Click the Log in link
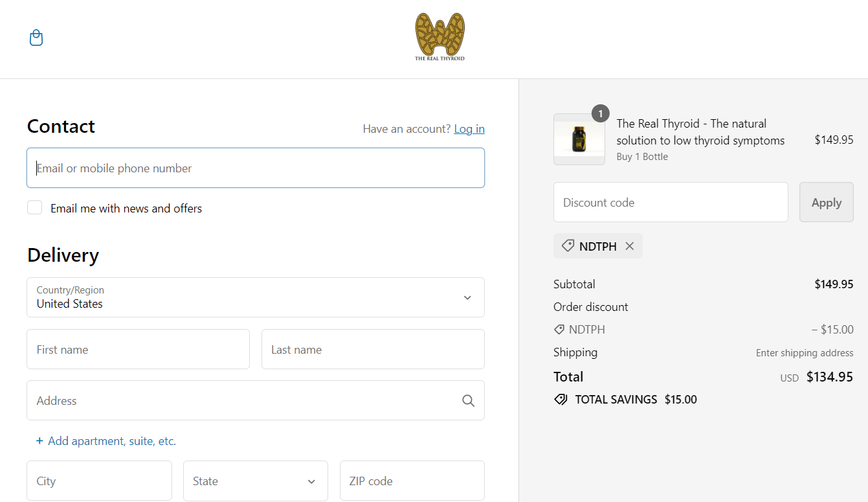The width and height of the screenshot is (868, 502). [x=469, y=129]
